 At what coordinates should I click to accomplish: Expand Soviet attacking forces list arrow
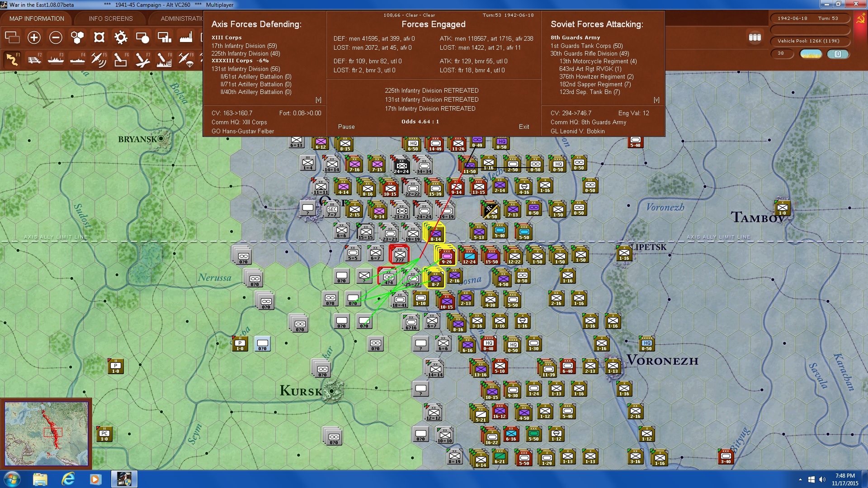(x=656, y=100)
